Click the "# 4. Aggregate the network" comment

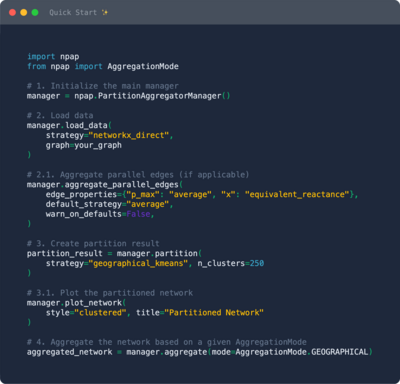(x=167, y=342)
